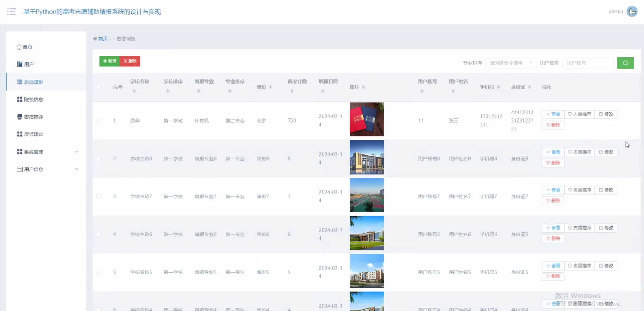Click 删除 for the 清华 row

[x=553, y=125]
